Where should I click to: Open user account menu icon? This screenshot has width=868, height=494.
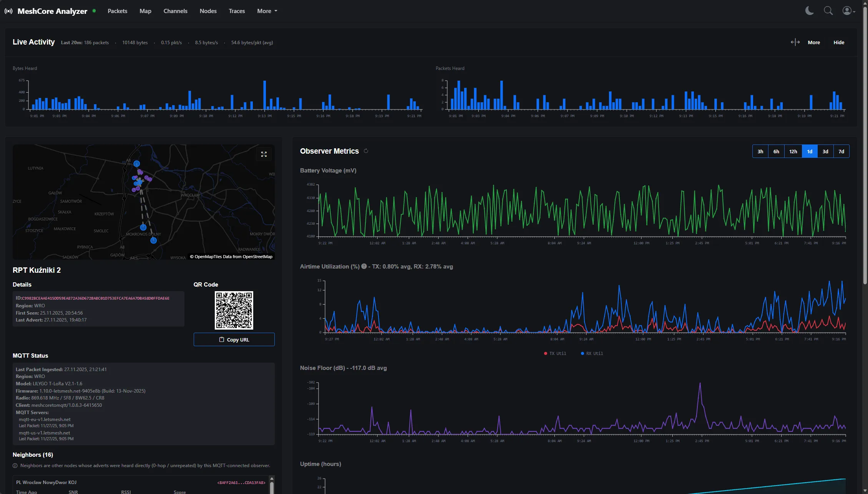point(848,11)
